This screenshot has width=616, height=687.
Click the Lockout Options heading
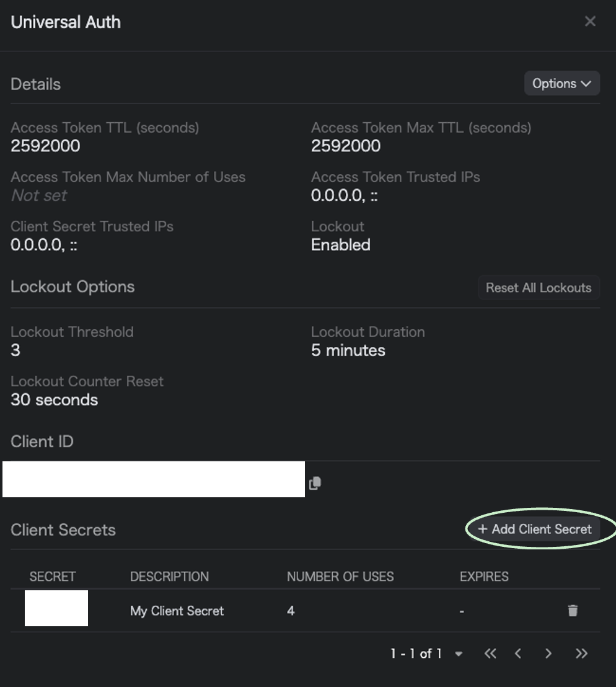pos(73,286)
